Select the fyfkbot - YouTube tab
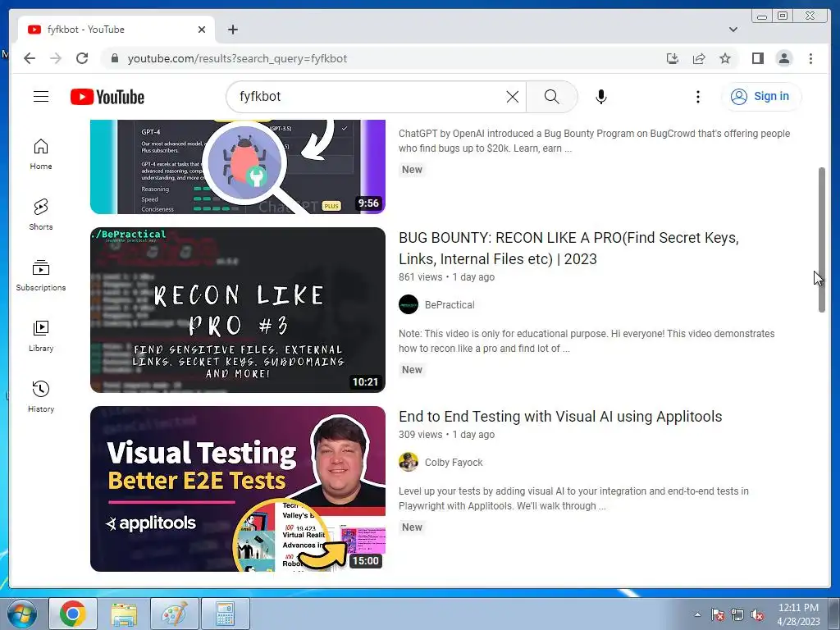The width and height of the screenshot is (840, 630). [116, 30]
